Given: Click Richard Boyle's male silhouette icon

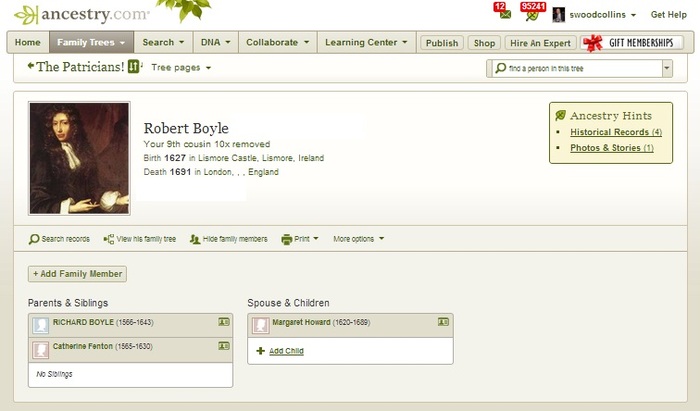Looking at the screenshot, I should 41,326.
